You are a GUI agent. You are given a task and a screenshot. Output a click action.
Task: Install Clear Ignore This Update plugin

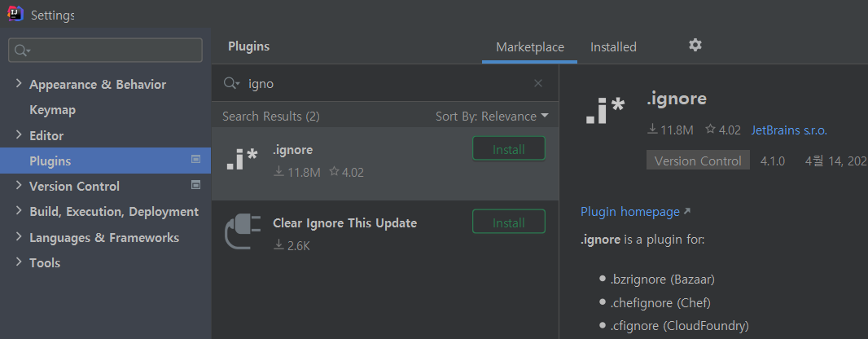[x=509, y=222]
